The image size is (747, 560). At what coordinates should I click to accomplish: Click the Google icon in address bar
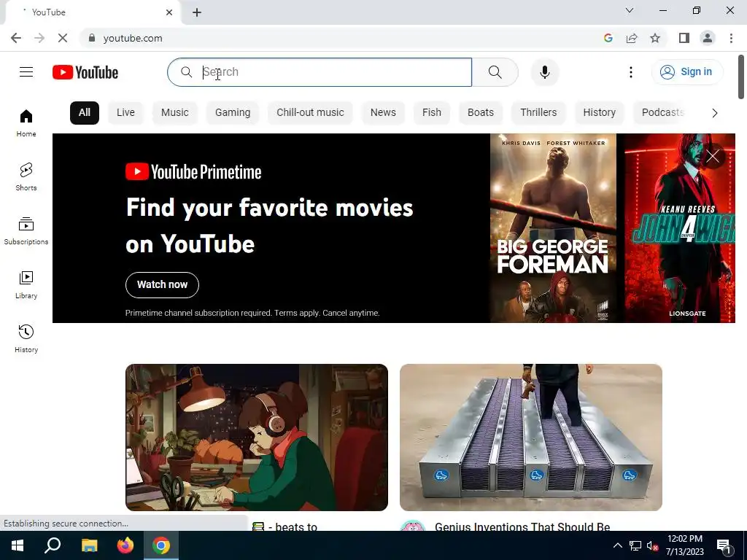(x=608, y=38)
